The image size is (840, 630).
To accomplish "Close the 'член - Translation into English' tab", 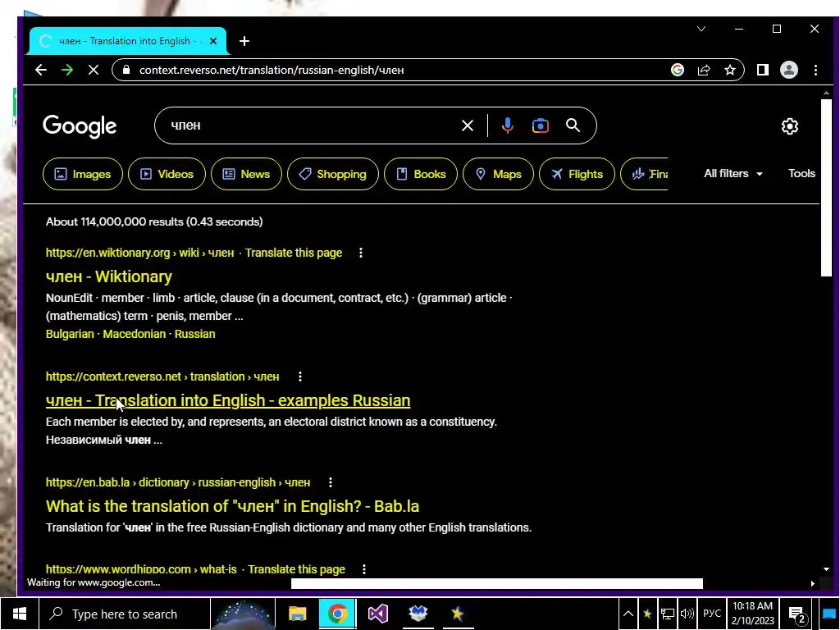I will click(x=213, y=41).
